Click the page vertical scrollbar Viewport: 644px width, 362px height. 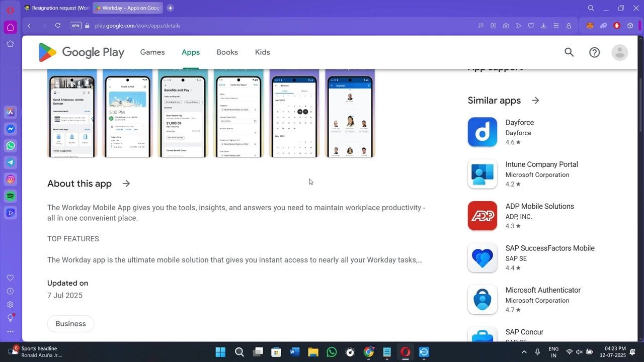(640, 106)
